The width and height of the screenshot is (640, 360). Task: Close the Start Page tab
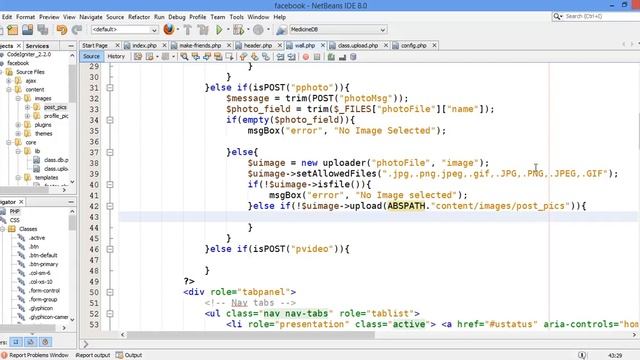(118, 45)
